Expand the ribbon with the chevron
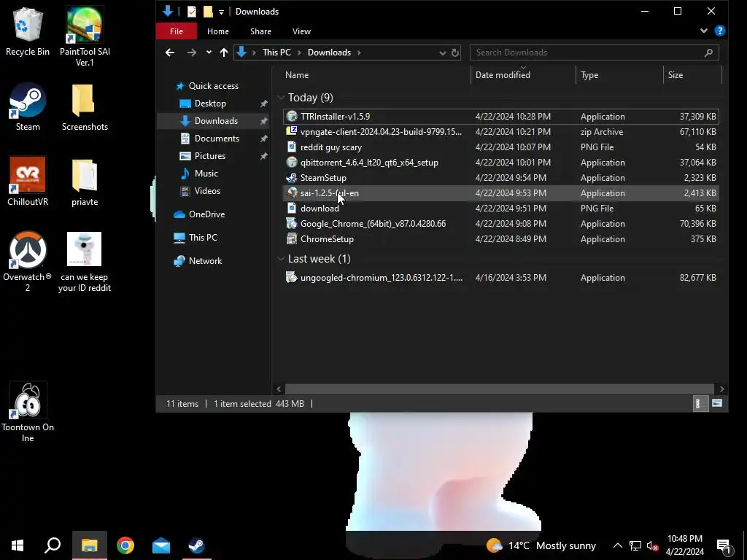 (704, 31)
